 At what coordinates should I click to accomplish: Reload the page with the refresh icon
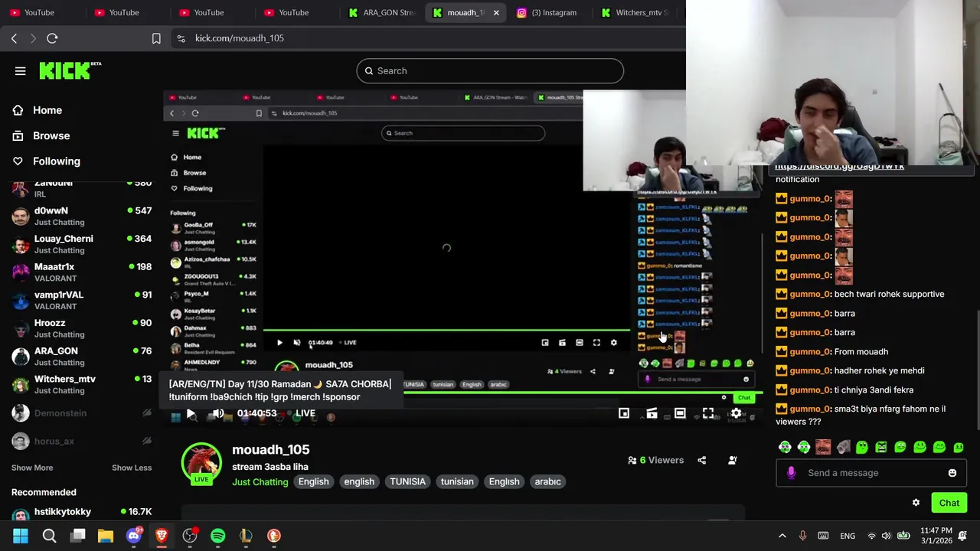click(x=52, y=38)
